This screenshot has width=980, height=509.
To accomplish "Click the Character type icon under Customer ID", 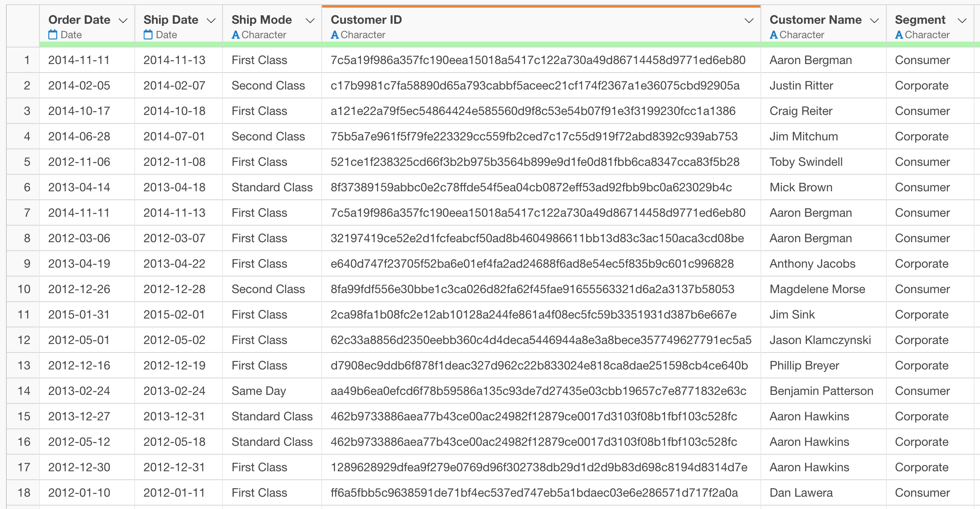I will 334,35.
